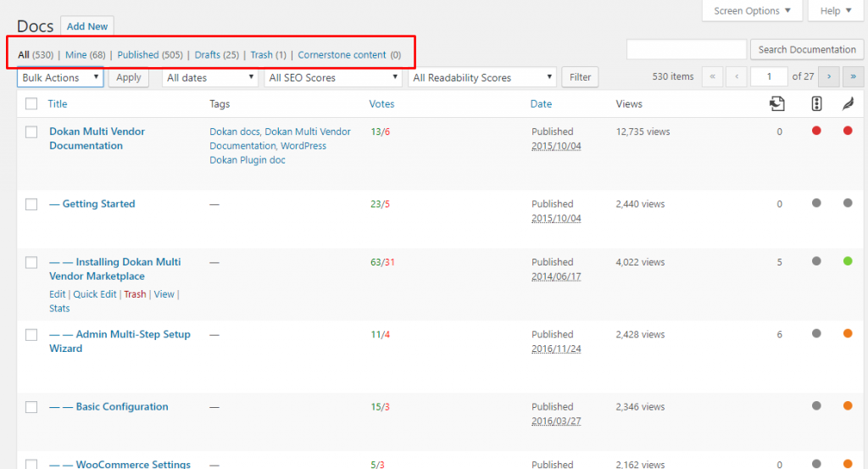Click the Filter button

point(580,77)
